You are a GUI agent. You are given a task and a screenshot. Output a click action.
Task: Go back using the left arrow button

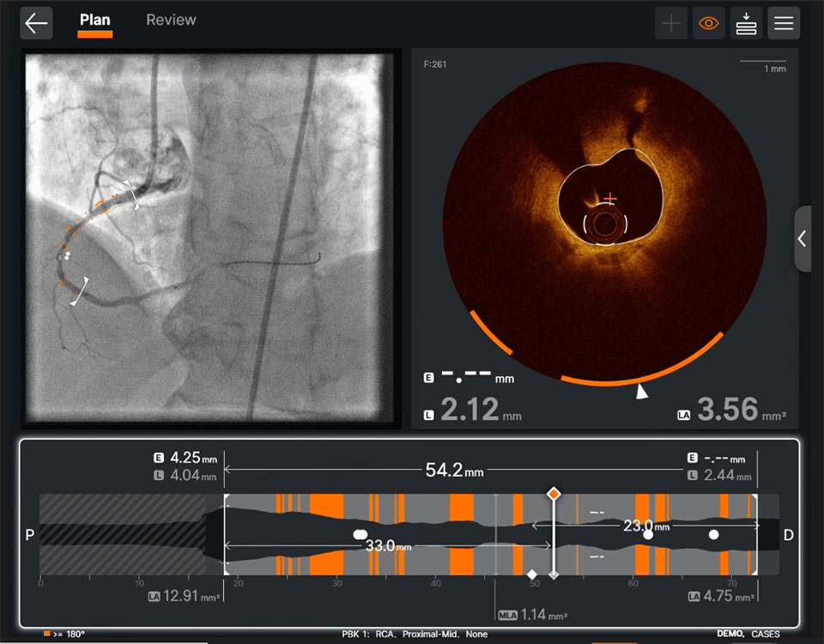click(36, 23)
